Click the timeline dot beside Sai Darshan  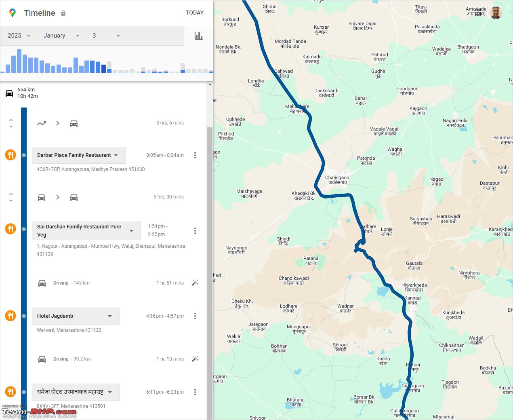24,229
